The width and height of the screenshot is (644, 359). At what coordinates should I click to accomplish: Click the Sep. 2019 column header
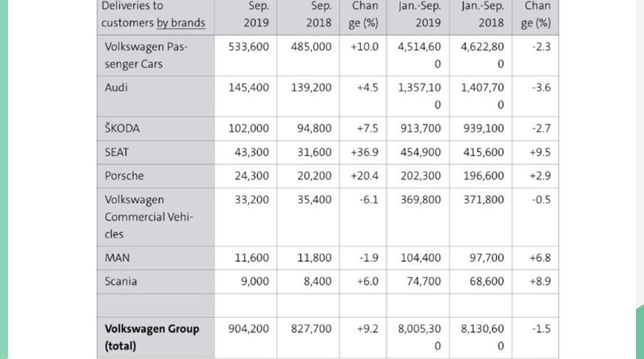click(255, 14)
